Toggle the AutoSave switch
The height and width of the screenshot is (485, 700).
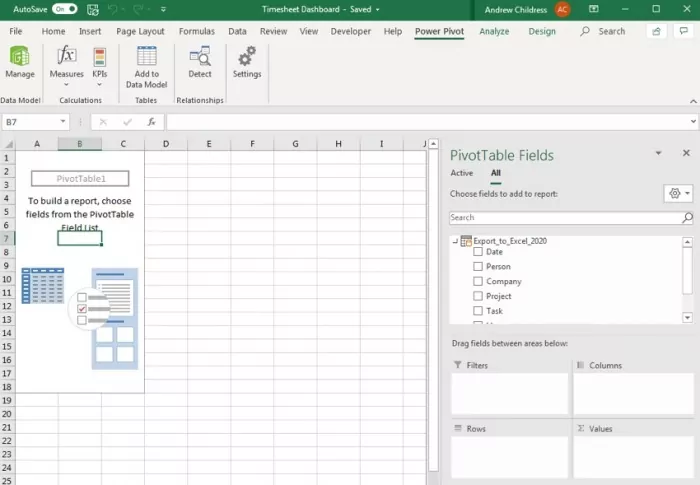tap(64, 9)
